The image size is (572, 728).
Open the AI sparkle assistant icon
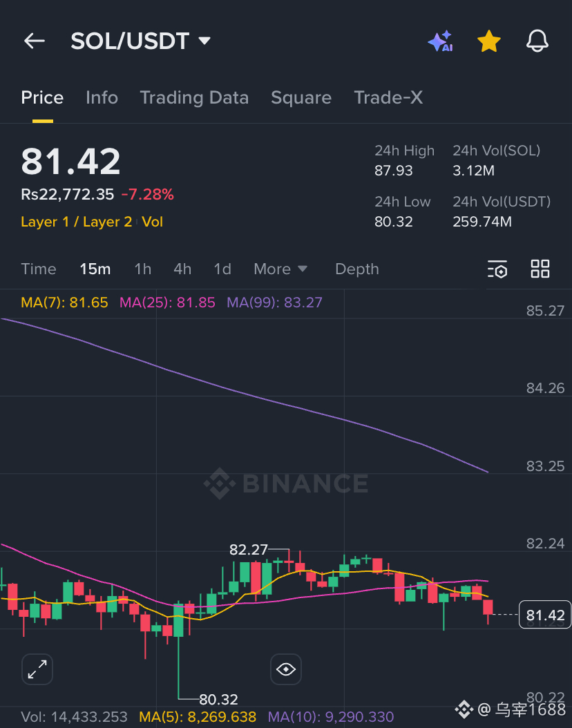pyautogui.click(x=440, y=41)
